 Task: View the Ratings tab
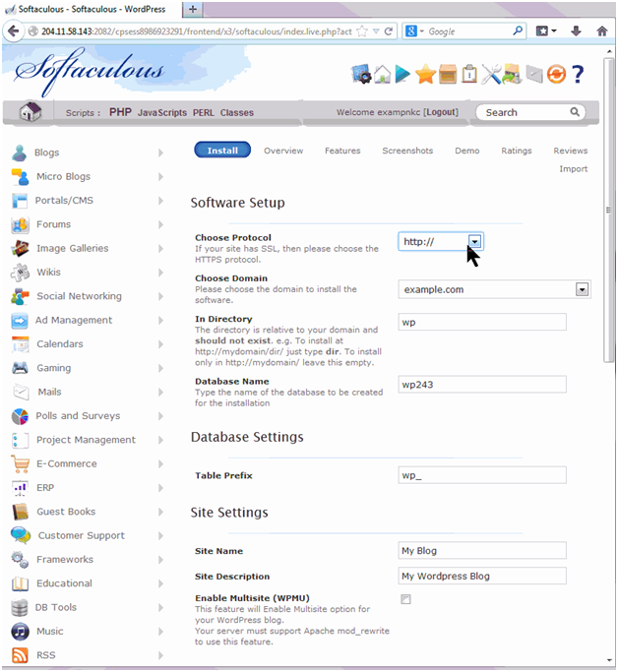(x=517, y=151)
